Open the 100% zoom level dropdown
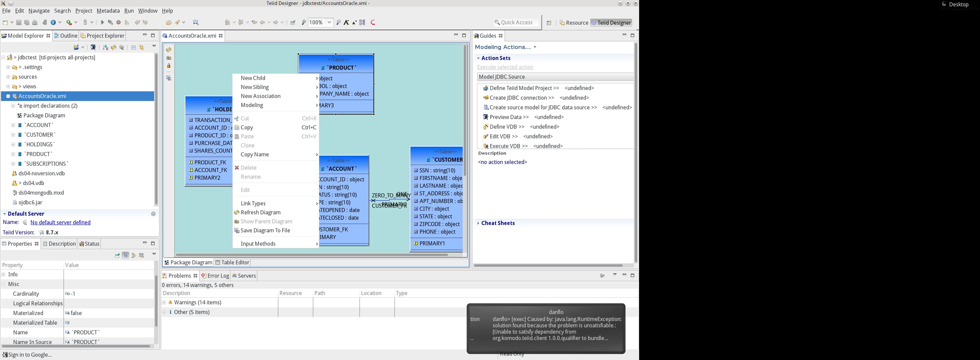Viewport: 980px width, 360px height. (x=330, y=22)
